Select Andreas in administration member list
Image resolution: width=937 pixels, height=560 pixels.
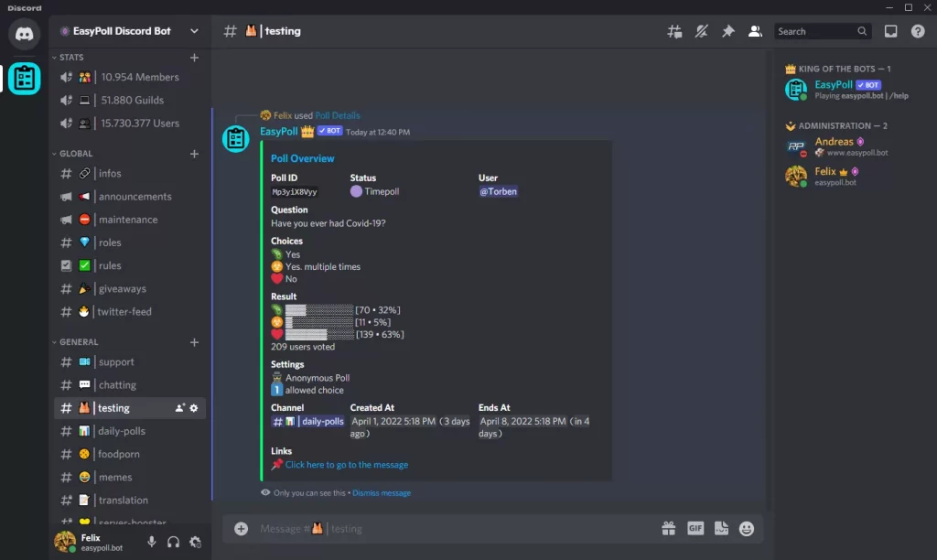coord(855,146)
